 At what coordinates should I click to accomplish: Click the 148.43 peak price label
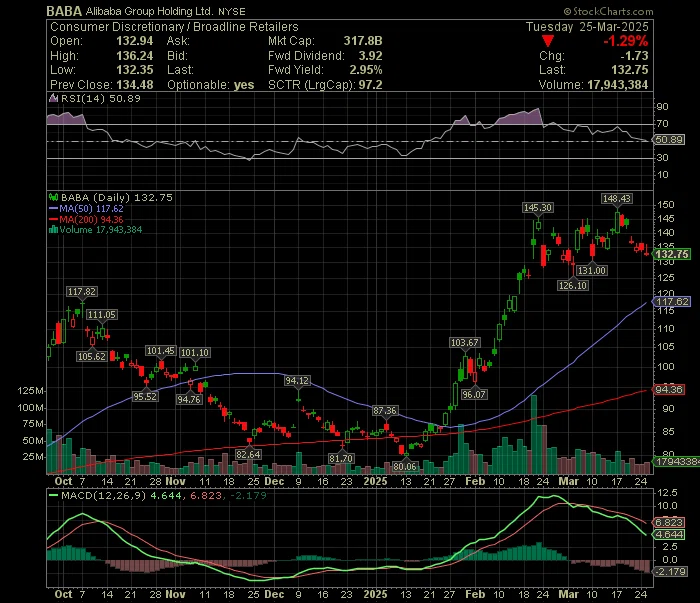[617, 199]
